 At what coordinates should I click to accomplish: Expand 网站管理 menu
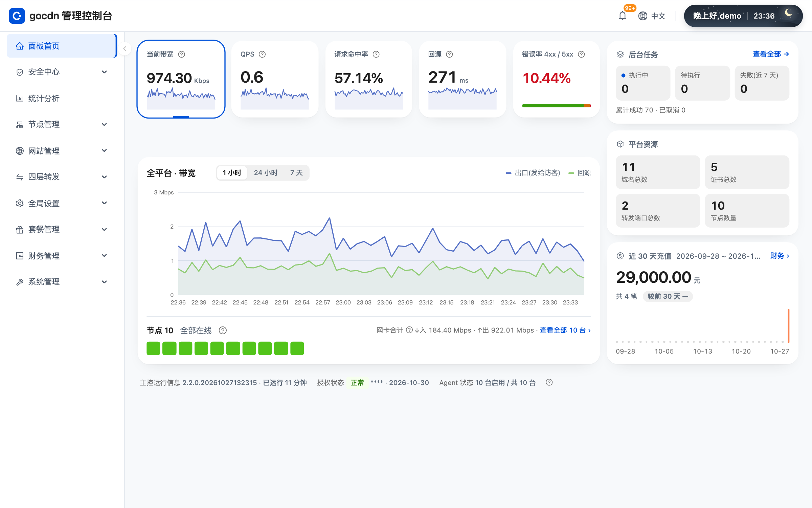62,151
